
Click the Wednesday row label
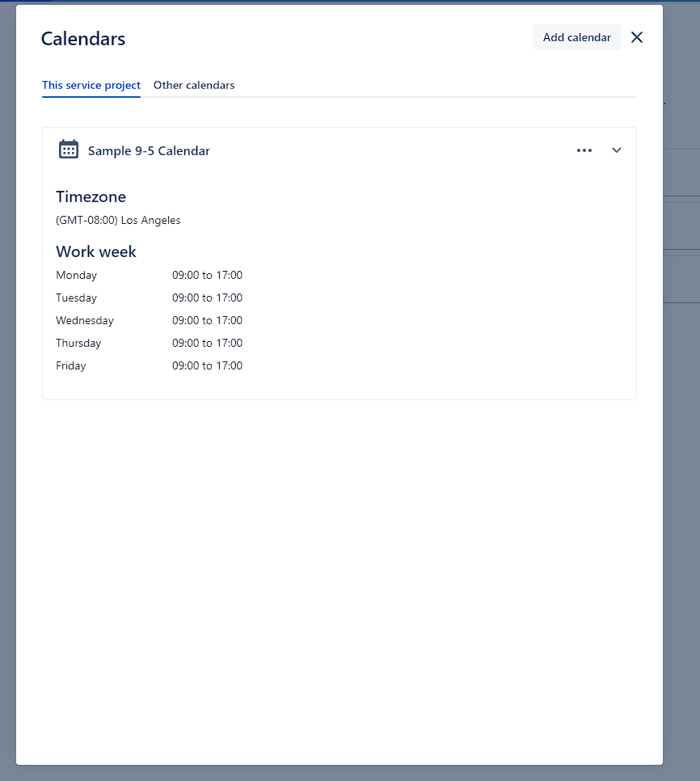coord(85,321)
